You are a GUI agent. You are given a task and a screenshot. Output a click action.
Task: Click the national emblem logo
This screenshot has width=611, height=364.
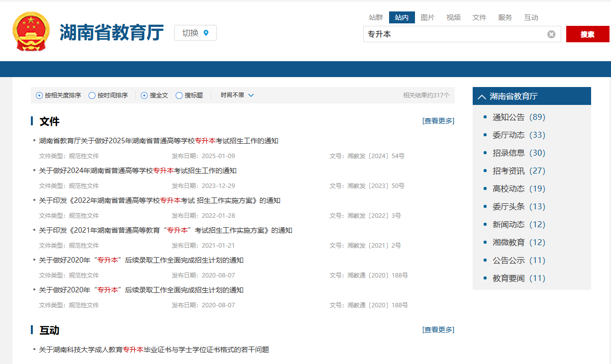[31, 32]
